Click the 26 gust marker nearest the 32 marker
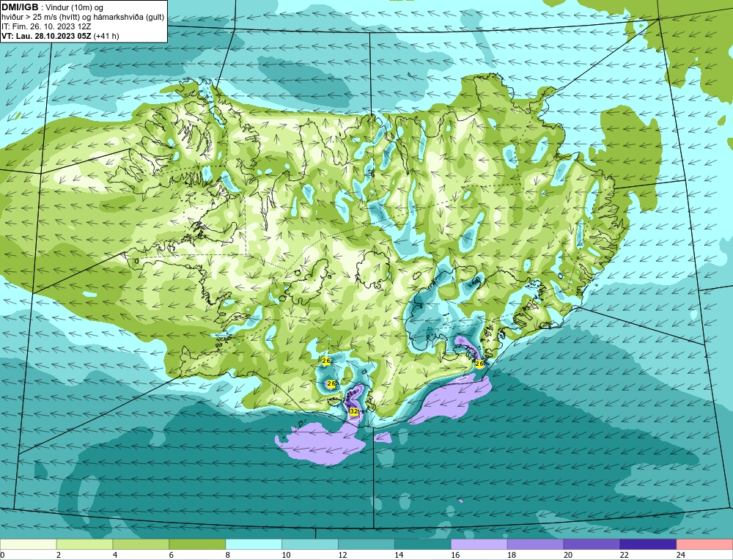 (331, 384)
